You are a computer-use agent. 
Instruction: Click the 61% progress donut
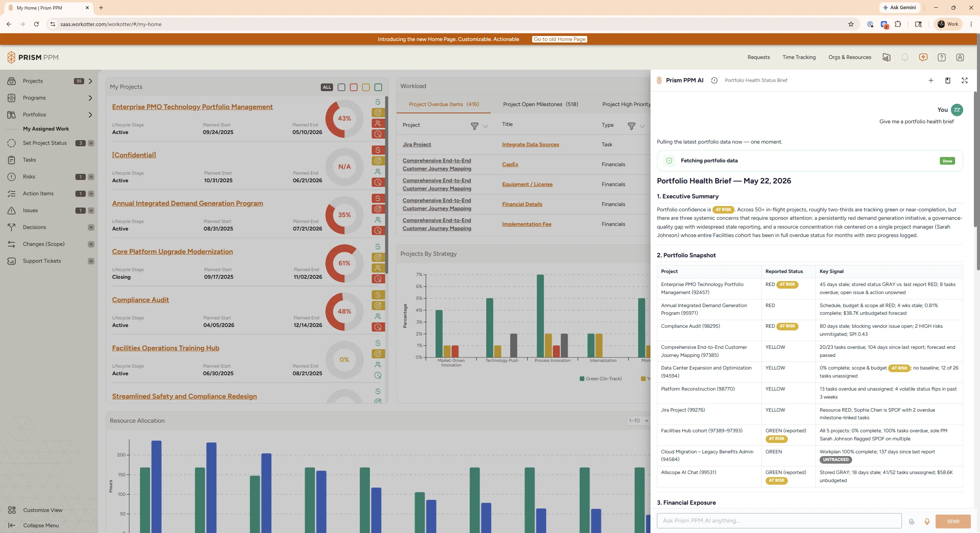pyautogui.click(x=344, y=263)
